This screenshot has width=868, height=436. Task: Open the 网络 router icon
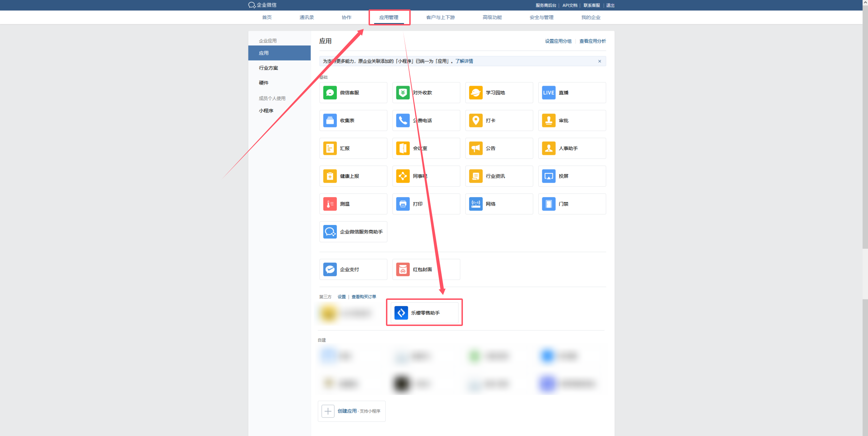pos(475,204)
